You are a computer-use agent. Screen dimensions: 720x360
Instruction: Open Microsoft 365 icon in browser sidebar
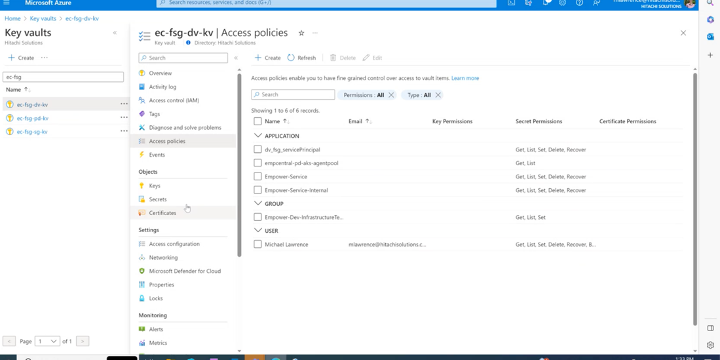click(710, 20)
